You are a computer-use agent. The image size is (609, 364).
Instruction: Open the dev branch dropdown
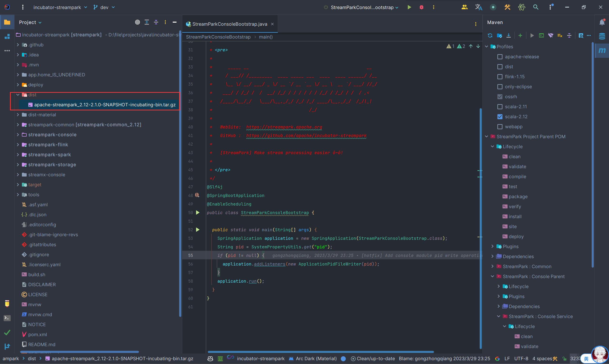(x=104, y=7)
